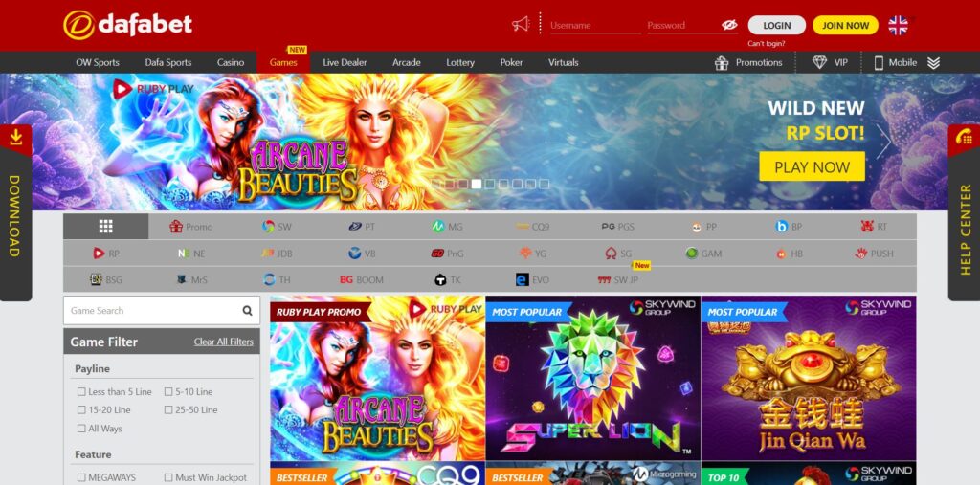Open the Help Center phone icon
This screenshot has width=980, height=485.
(x=964, y=137)
